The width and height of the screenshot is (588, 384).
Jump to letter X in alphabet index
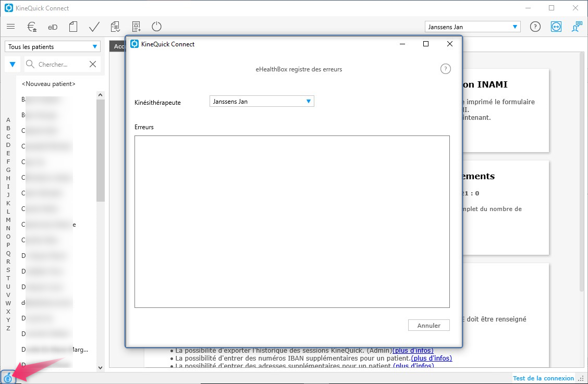point(8,312)
